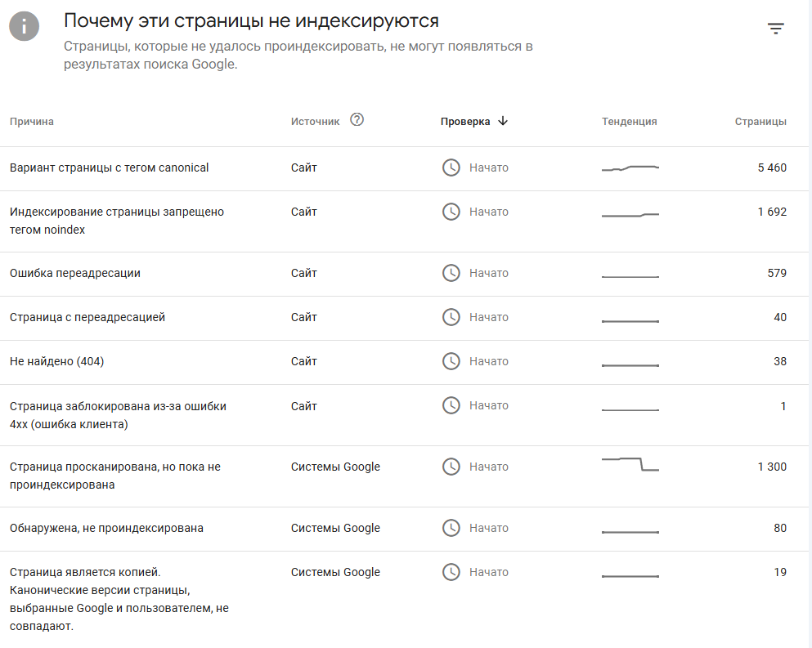
Task: Click page count 1 692 in noindex row
Action: [772, 212]
